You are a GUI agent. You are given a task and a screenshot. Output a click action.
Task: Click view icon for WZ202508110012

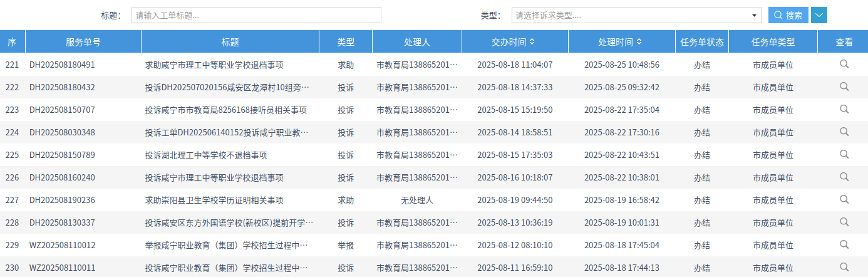[x=844, y=244]
